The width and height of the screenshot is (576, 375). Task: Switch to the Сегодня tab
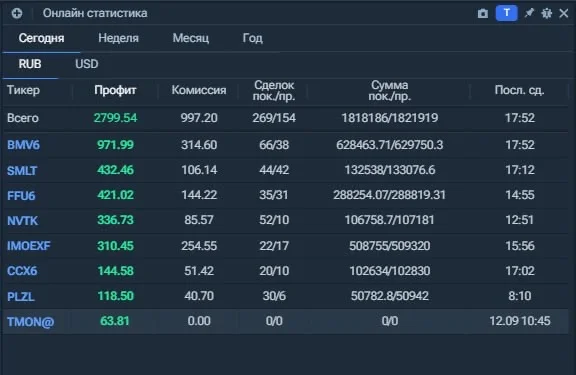42,38
